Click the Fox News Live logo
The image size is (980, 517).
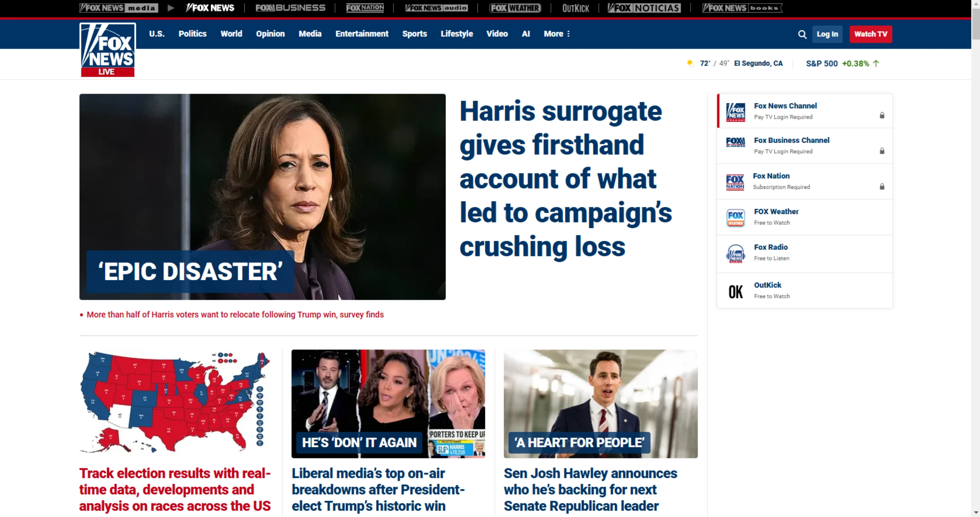pos(108,50)
